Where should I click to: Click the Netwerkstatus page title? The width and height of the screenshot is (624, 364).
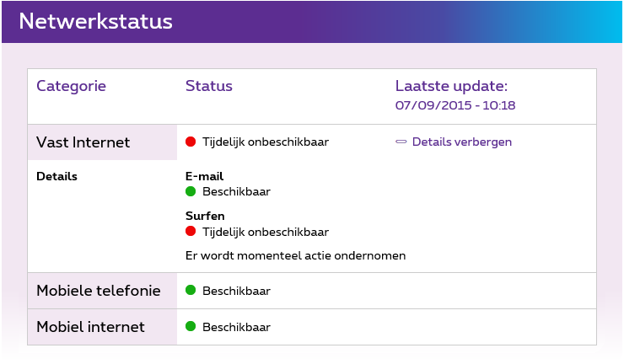pos(95,22)
